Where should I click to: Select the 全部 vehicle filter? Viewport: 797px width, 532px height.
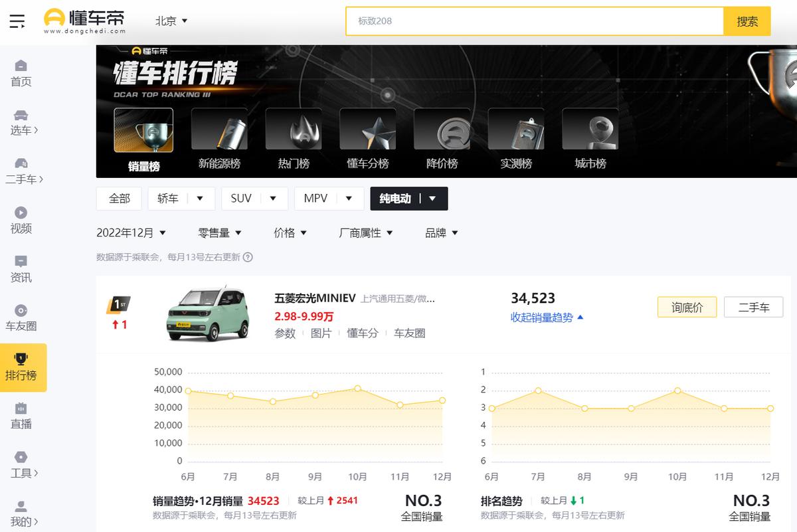click(119, 198)
